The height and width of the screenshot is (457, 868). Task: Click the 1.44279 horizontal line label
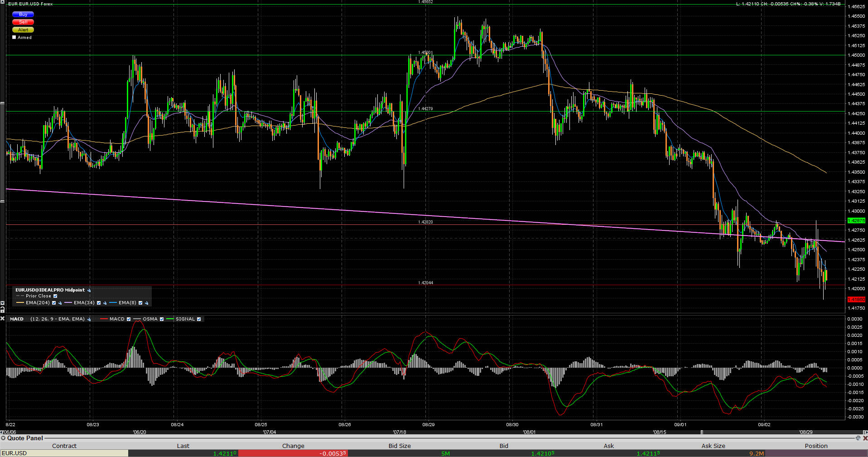pyautogui.click(x=425, y=109)
